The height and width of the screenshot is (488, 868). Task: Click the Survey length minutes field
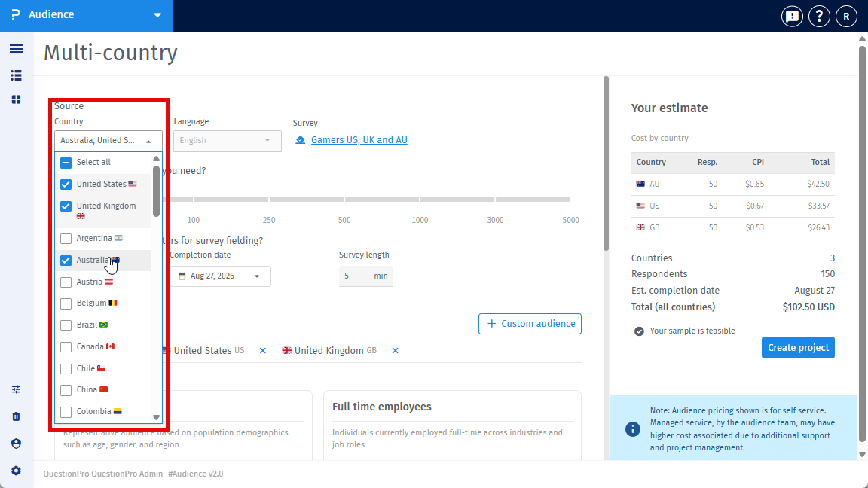click(366, 276)
